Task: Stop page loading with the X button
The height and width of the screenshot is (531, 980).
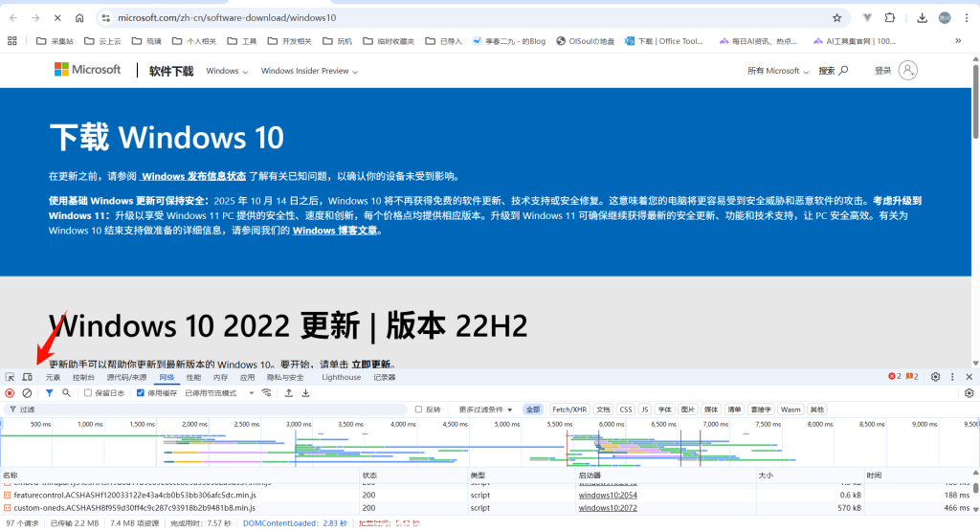Action: pyautogui.click(x=57, y=18)
